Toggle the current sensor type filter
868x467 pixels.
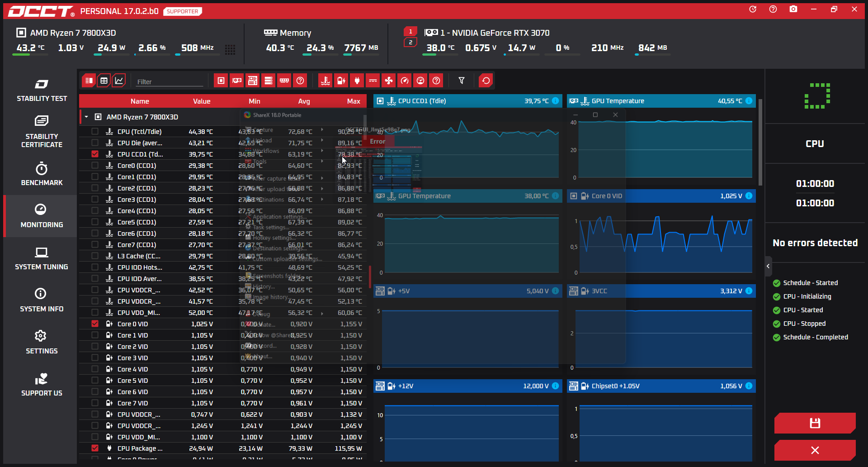[373, 81]
